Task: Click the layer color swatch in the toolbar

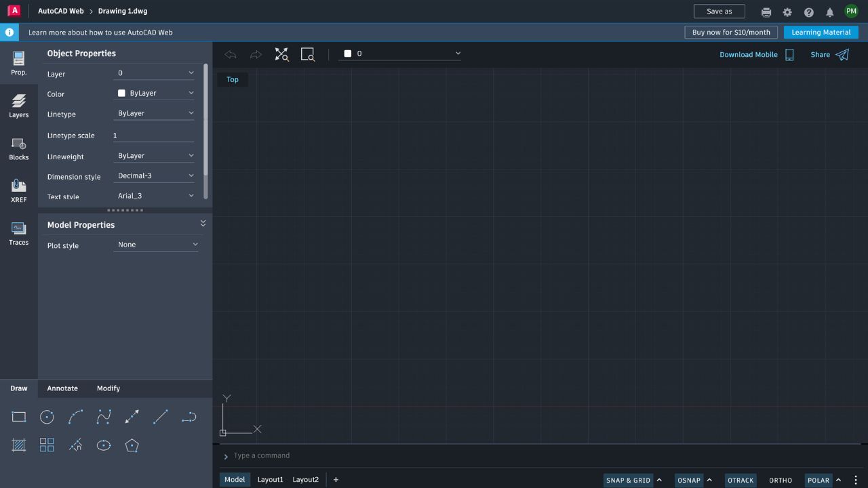Action: (x=348, y=53)
